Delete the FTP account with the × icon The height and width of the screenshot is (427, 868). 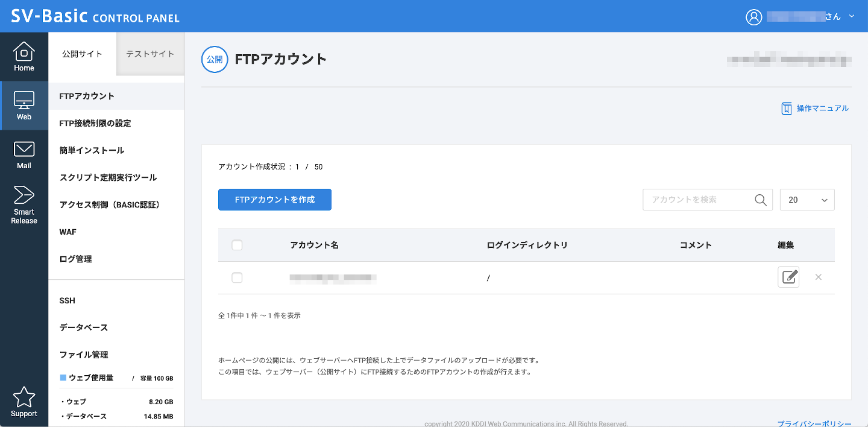(x=818, y=277)
